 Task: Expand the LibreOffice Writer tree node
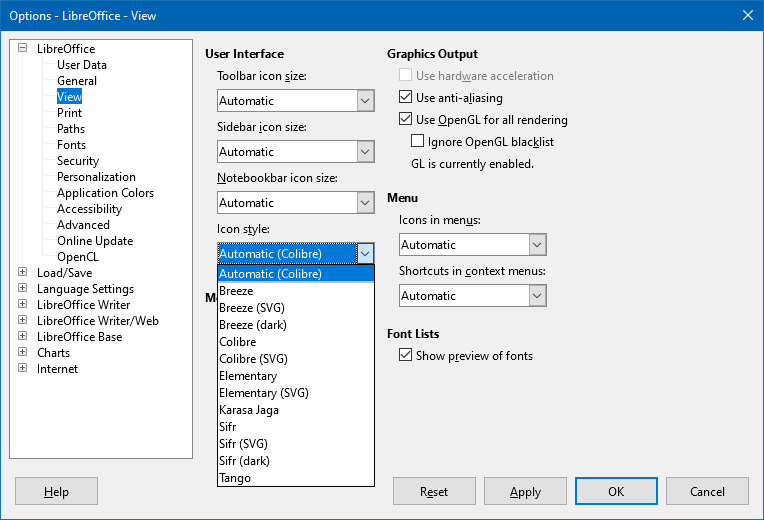[23, 304]
